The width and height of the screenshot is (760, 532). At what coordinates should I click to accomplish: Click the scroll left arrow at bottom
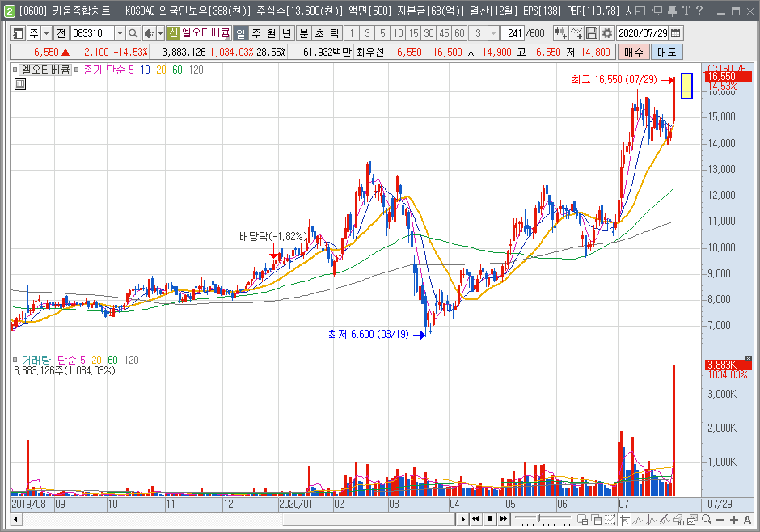point(16,520)
